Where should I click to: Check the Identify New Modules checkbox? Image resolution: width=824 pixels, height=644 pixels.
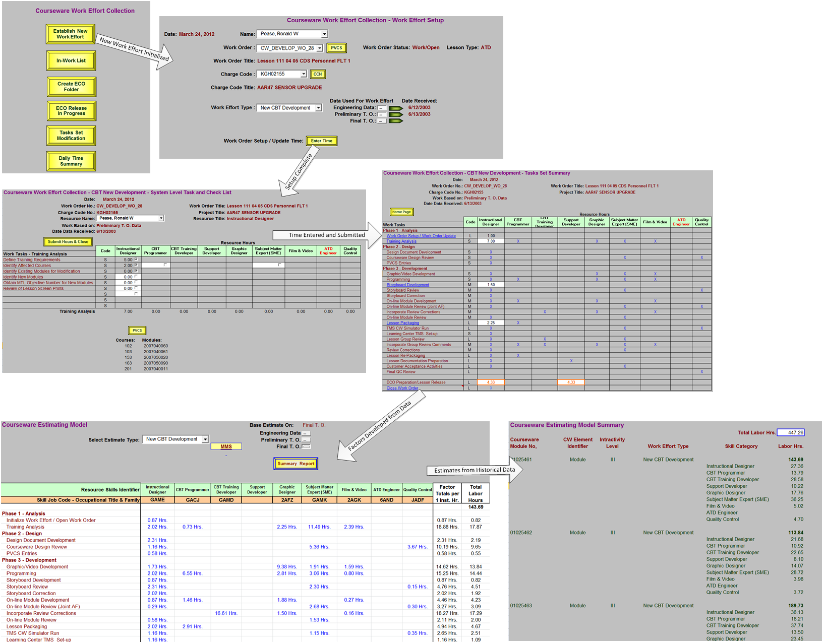(136, 276)
